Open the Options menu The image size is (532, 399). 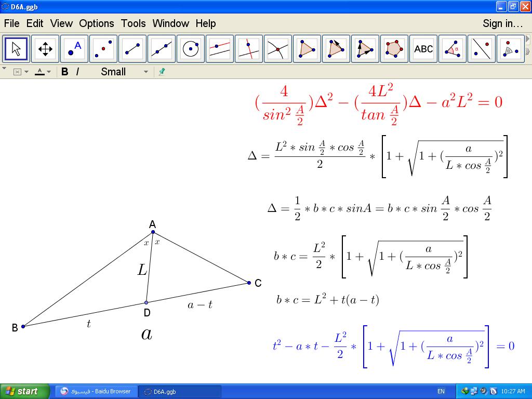point(96,23)
